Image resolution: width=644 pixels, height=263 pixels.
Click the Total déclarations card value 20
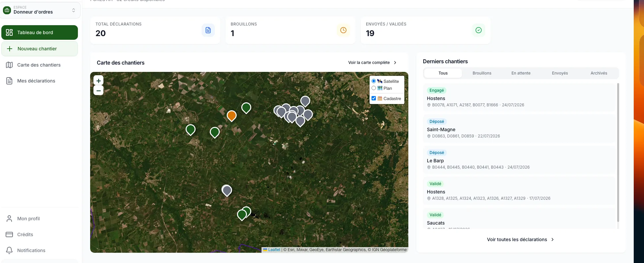(100, 33)
